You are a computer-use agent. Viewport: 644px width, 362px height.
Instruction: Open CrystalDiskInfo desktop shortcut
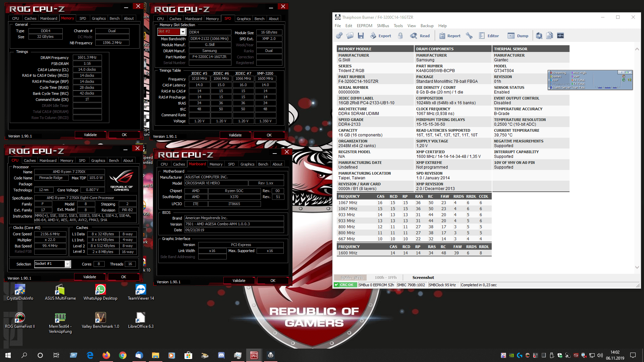[x=20, y=292]
